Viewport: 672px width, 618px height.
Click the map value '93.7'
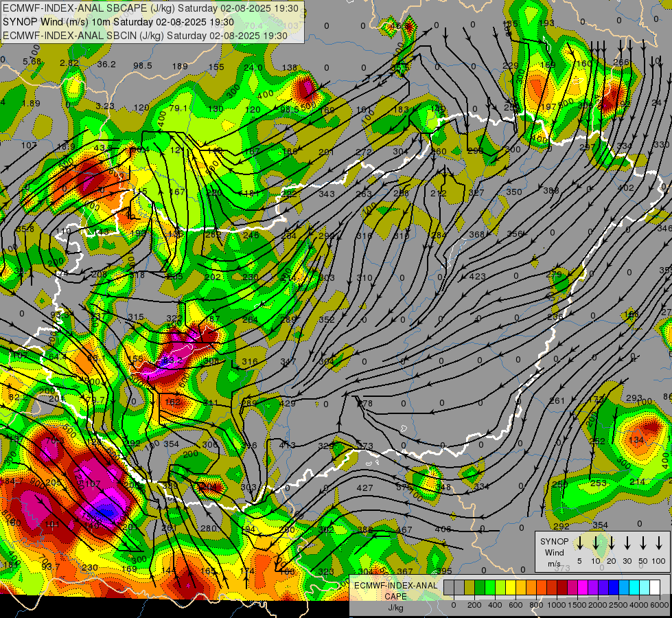click(x=51, y=567)
